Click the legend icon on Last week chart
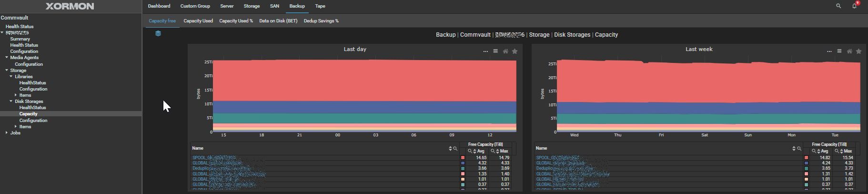This screenshot has height=194, width=868. 839,51
